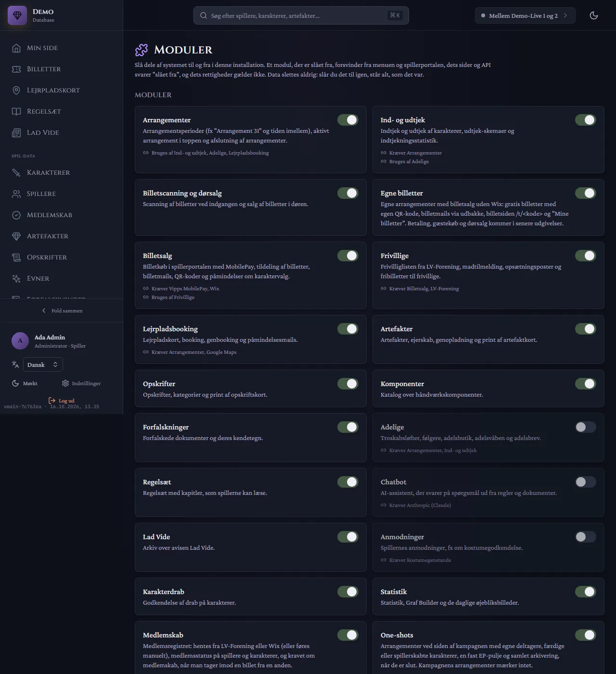Enable the Adelige module toggle

(586, 427)
